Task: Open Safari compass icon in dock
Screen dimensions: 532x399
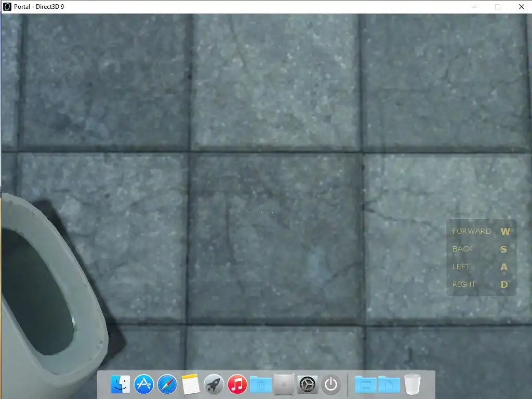Action: point(167,384)
